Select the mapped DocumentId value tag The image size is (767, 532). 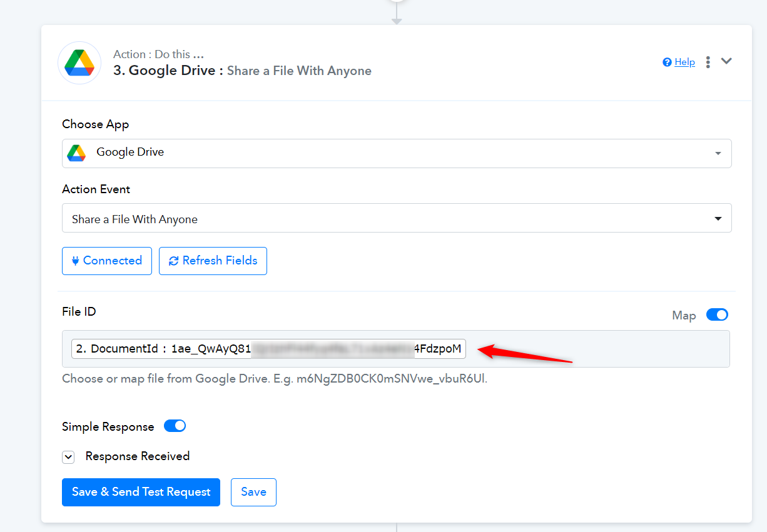pyautogui.click(x=268, y=349)
